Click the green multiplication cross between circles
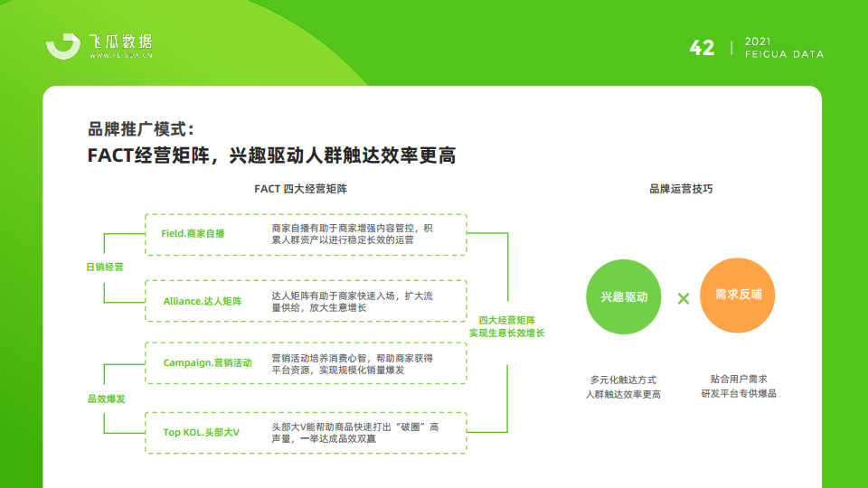This screenshot has height=488, width=868. click(684, 299)
